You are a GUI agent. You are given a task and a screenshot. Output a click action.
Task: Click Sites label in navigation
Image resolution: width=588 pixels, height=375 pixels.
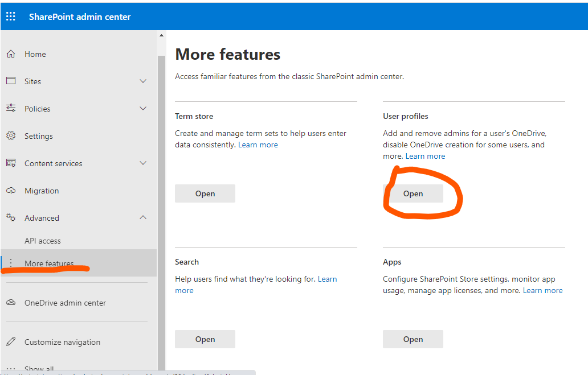point(32,82)
